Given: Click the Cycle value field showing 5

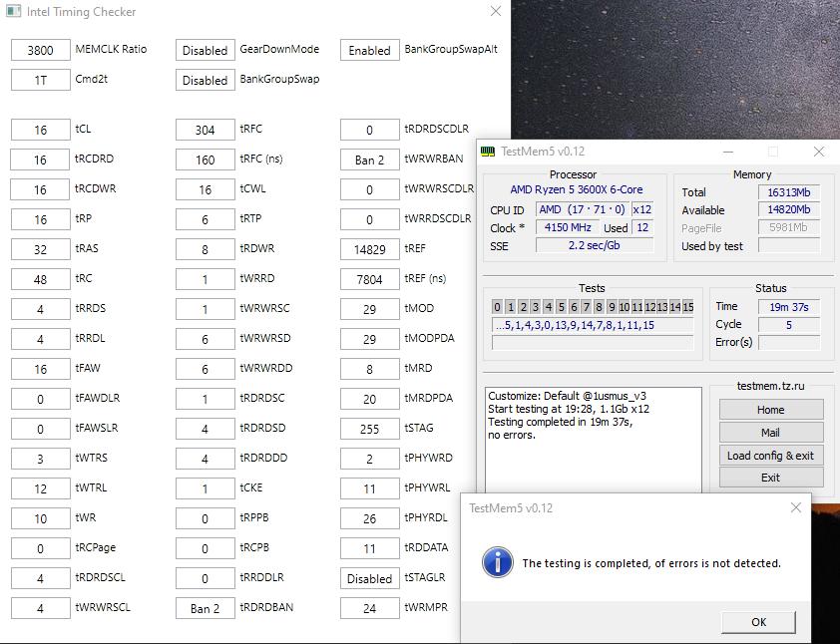Looking at the screenshot, I should pos(789,325).
